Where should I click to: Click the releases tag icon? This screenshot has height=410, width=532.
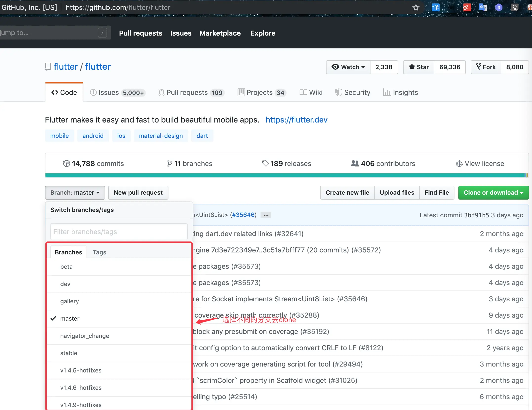coord(265,164)
